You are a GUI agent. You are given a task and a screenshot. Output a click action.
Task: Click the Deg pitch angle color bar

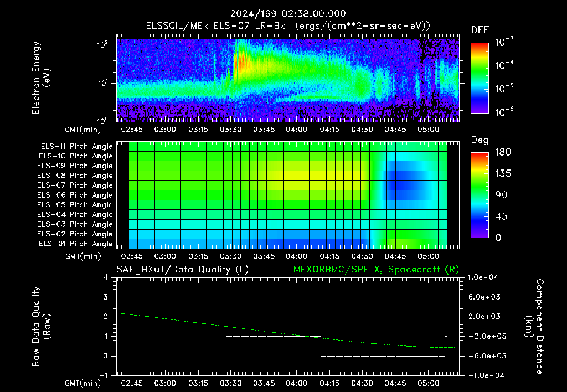[x=480, y=195]
